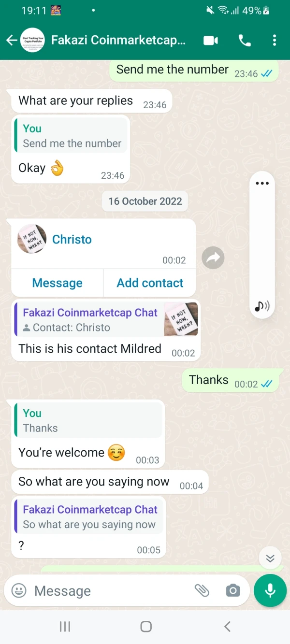Tap Christo's contact avatar thumbnail
The width and height of the screenshot is (290, 644).
pos(32,239)
